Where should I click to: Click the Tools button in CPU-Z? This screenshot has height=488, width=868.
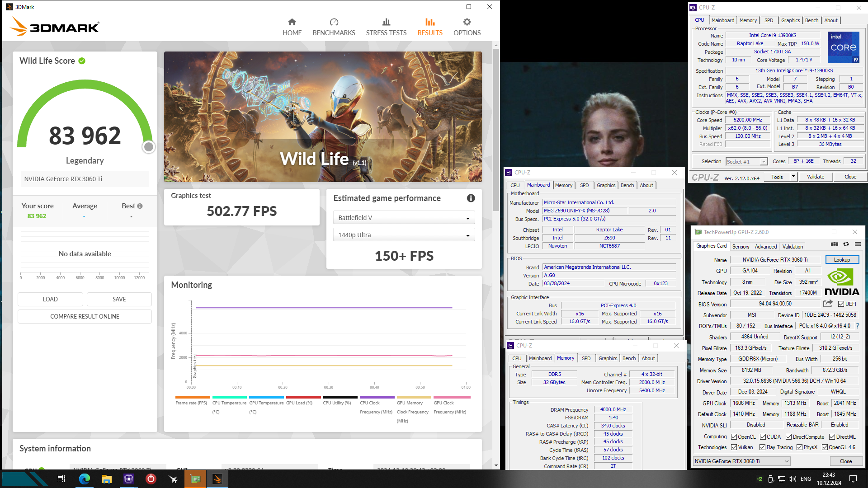click(x=777, y=177)
